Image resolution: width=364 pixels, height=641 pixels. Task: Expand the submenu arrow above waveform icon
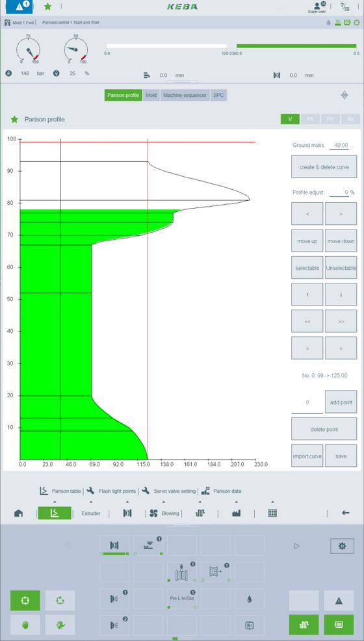pos(200,502)
